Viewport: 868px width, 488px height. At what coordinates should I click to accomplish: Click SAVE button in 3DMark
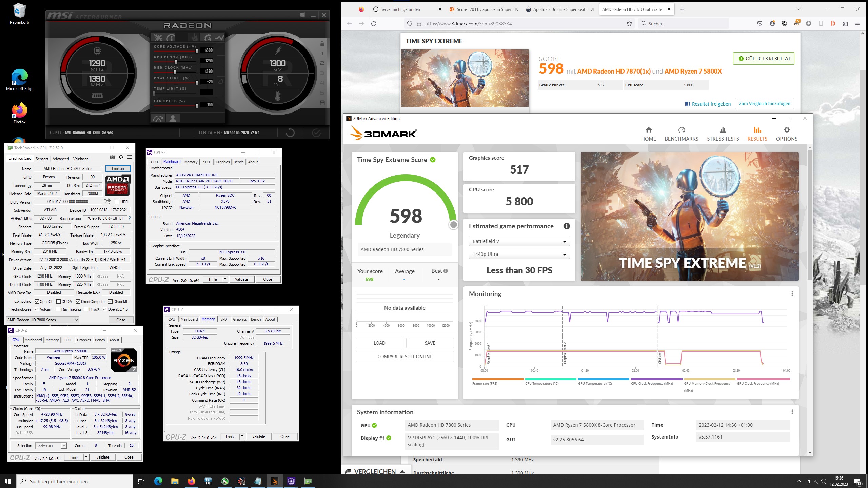tap(430, 343)
